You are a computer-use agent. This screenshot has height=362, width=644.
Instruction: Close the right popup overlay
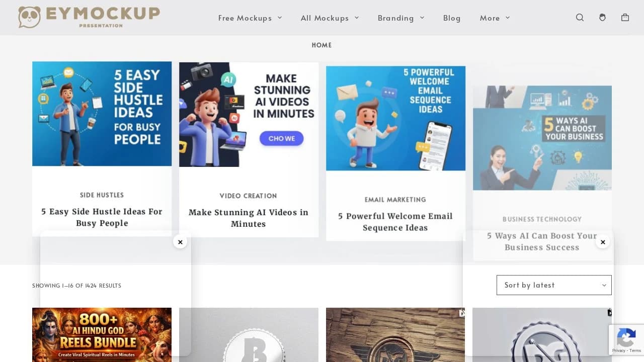(x=603, y=242)
